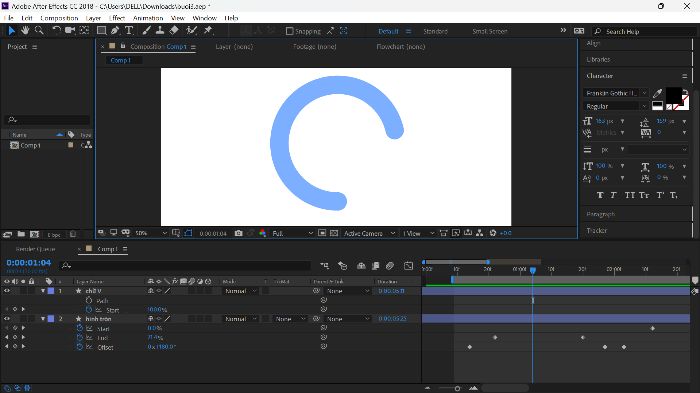
Task: Create new composition in Project panel
Action: point(34,234)
